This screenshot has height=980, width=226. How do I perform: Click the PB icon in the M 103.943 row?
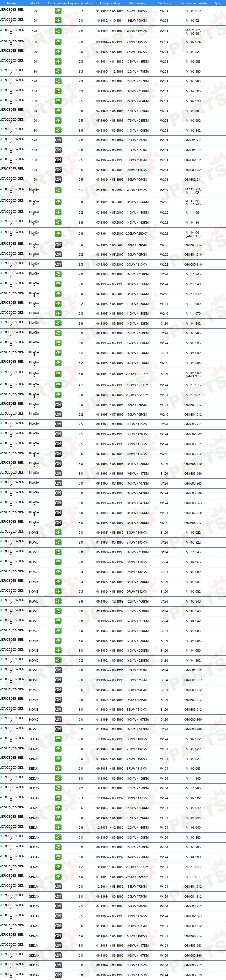tap(58, 817)
